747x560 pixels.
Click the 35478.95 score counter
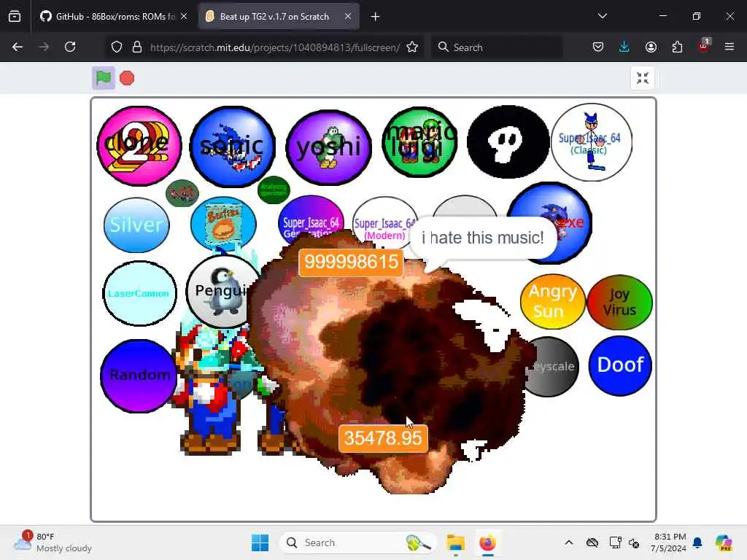click(383, 438)
